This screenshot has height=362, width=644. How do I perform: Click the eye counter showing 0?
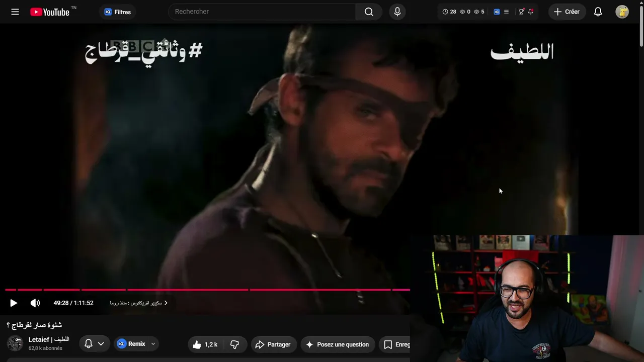[x=465, y=12]
